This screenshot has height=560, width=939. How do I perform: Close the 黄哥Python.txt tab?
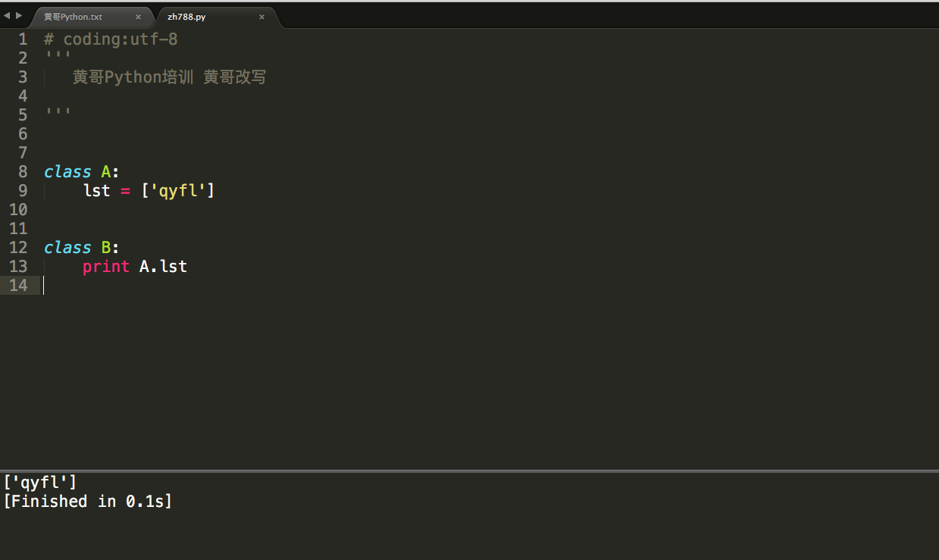(x=139, y=16)
